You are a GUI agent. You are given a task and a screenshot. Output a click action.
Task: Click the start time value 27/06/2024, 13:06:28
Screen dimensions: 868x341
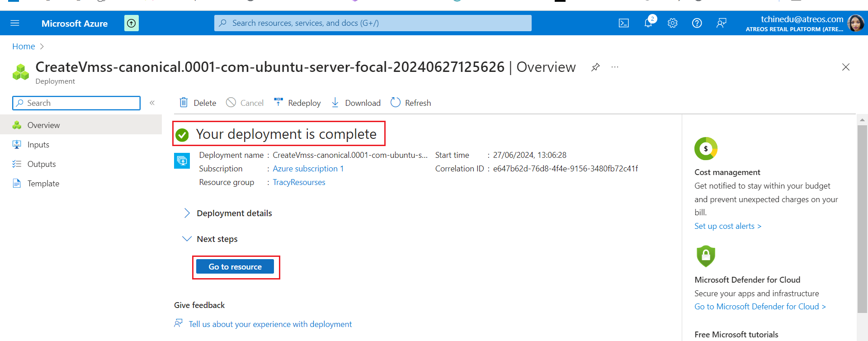click(530, 155)
